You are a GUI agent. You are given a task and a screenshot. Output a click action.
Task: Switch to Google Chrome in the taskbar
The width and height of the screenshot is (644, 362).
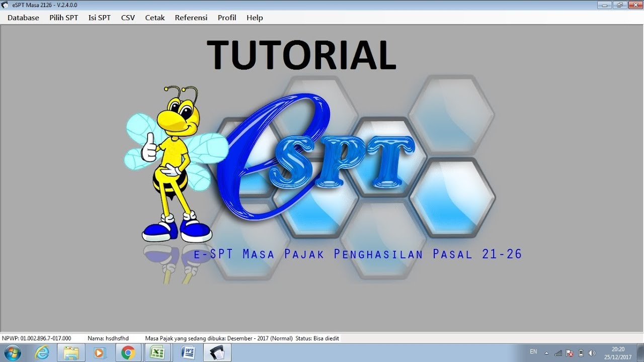pyautogui.click(x=128, y=353)
